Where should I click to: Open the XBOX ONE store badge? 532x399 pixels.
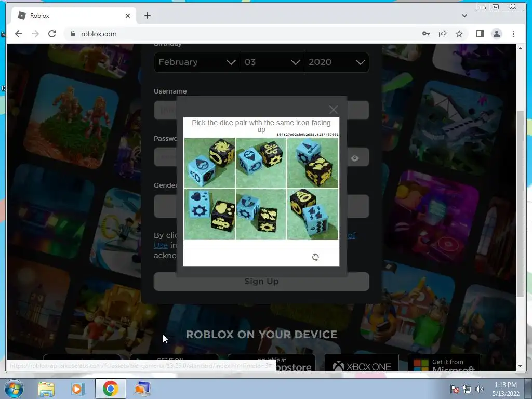point(362,364)
